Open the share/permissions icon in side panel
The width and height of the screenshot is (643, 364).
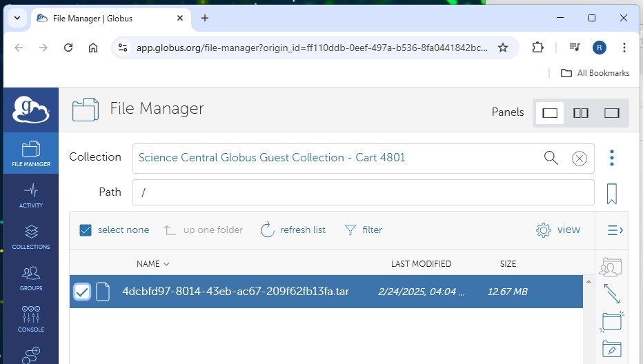coord(611,267)
